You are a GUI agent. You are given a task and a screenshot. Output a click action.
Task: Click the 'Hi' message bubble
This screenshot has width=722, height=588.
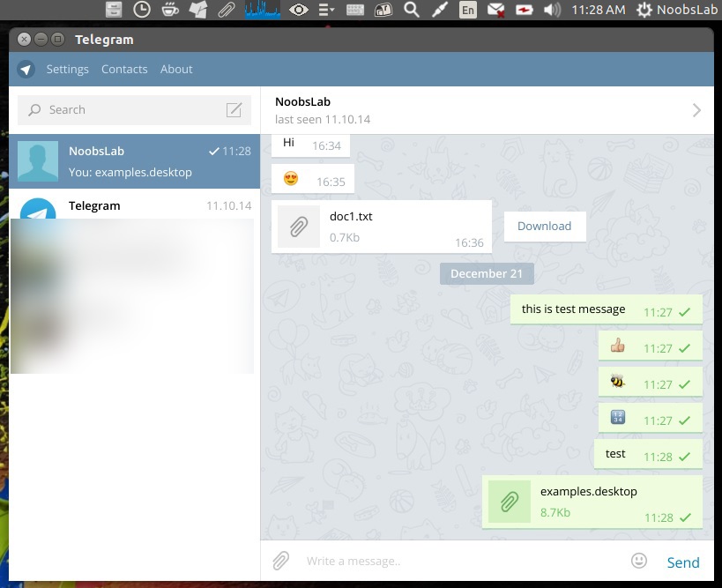pos(310,145)
